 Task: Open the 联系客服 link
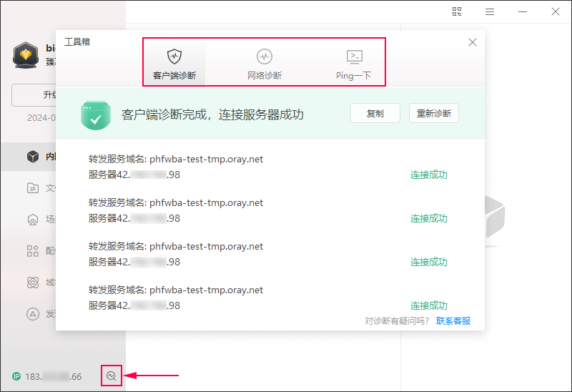point(453,321)
